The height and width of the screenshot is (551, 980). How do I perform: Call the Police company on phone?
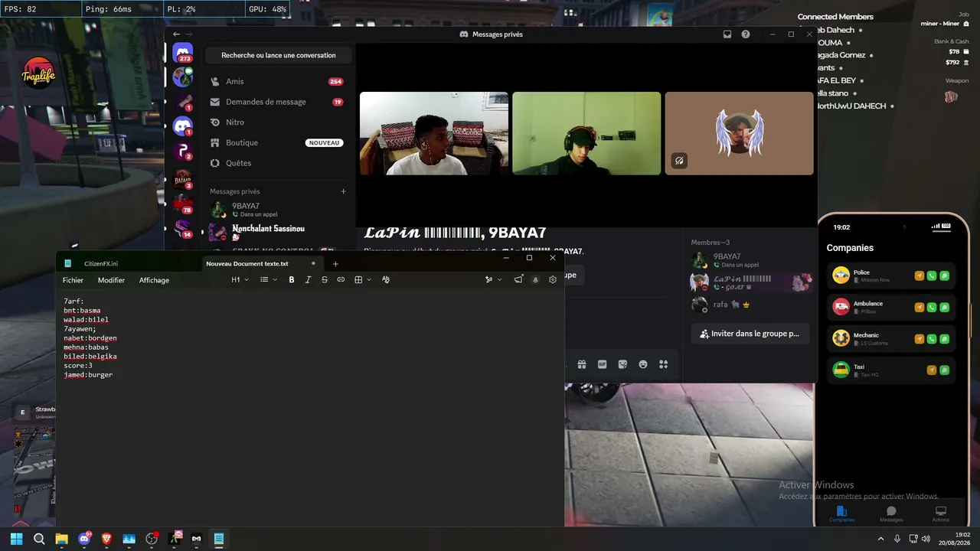(932, 275)
